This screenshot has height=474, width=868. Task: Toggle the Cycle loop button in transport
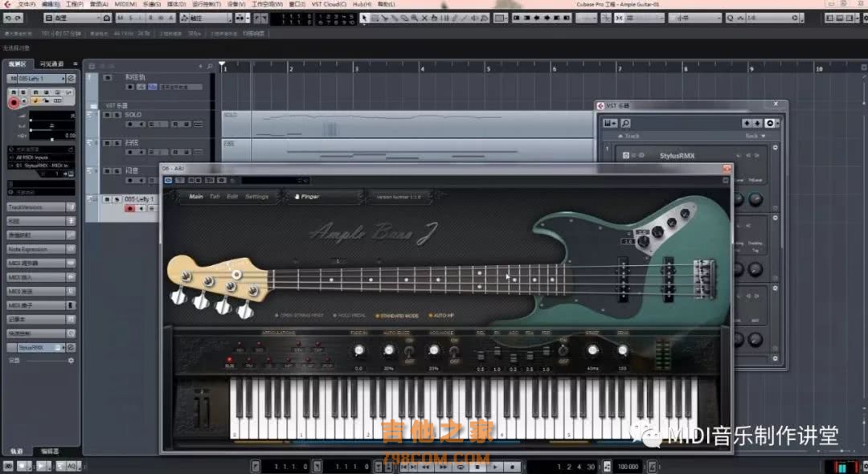[x=460, y=467]
